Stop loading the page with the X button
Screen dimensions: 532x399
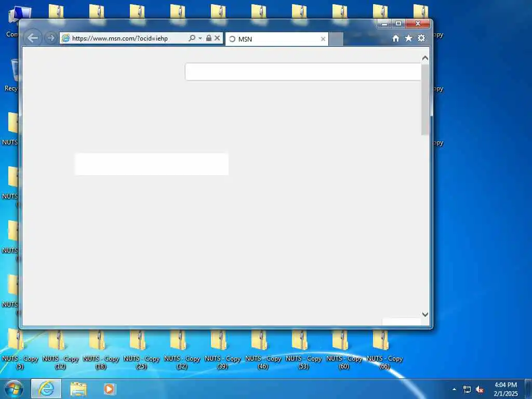(x=217, y=38)
